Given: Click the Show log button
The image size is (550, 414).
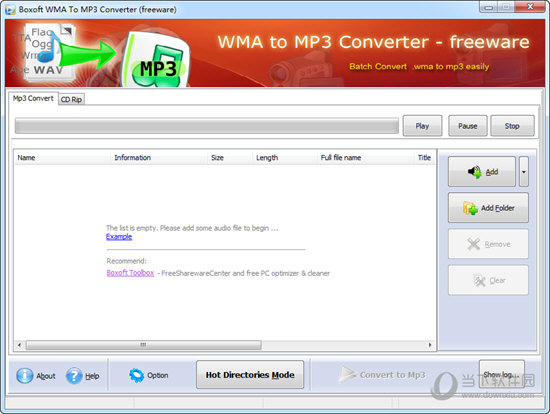Looking at the screenshot, I should point(502,374).
